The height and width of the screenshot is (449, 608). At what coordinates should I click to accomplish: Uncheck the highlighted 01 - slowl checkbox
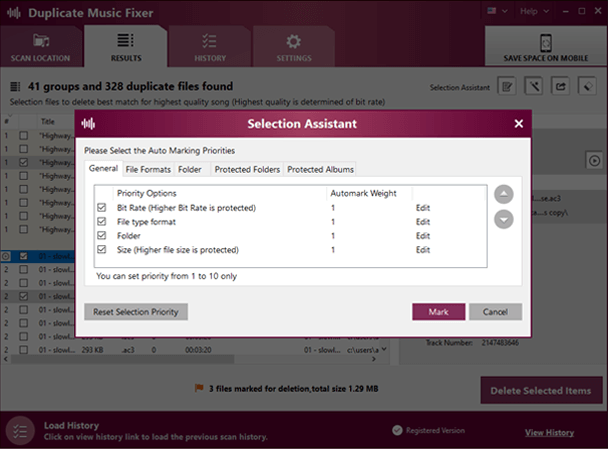(x=24, y=256)
